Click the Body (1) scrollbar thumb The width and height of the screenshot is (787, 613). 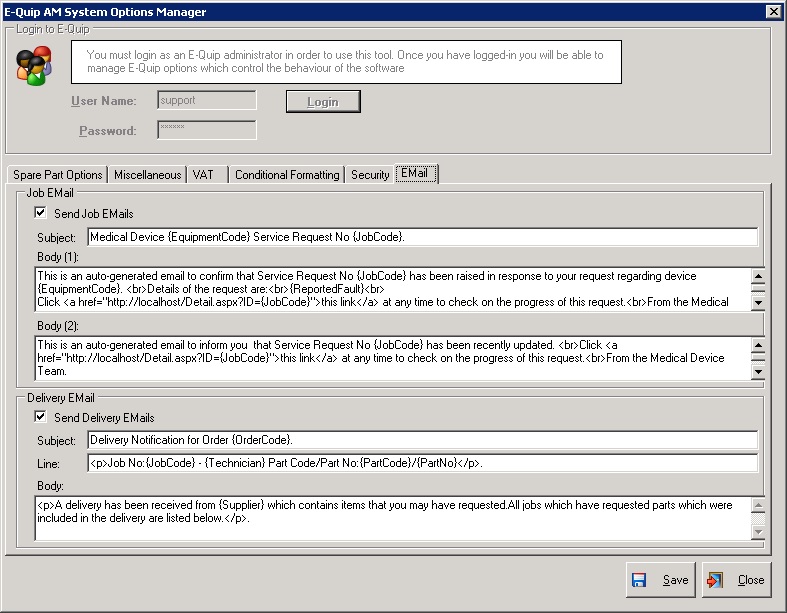[x=758, y=288]
